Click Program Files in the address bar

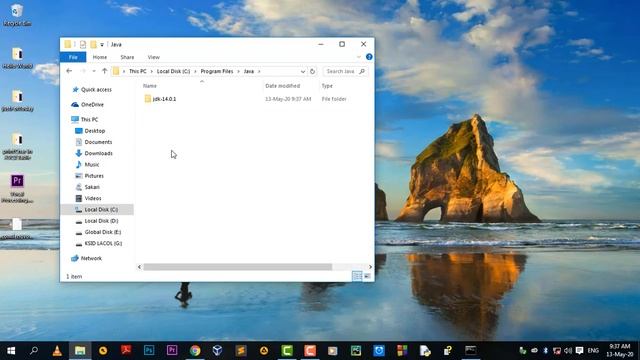point(217,71)
